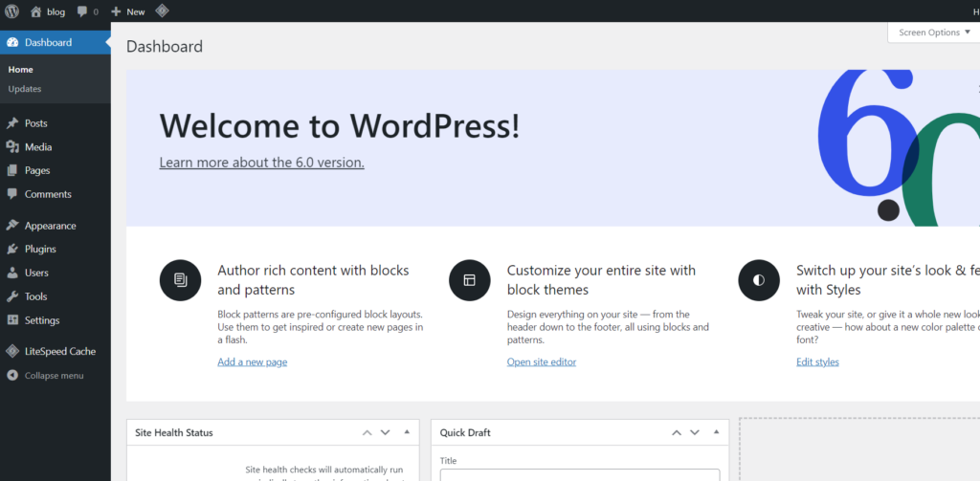The height and width of the screenshot is (481, 980).
Task: Open Appearance menu label
Action: [x=51, y=226]
